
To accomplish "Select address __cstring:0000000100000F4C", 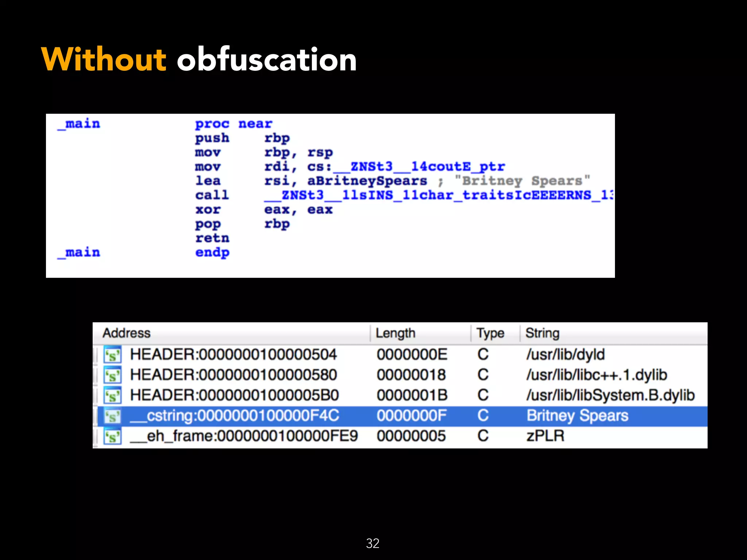I will pyautogui.click(x=235, y=416).
